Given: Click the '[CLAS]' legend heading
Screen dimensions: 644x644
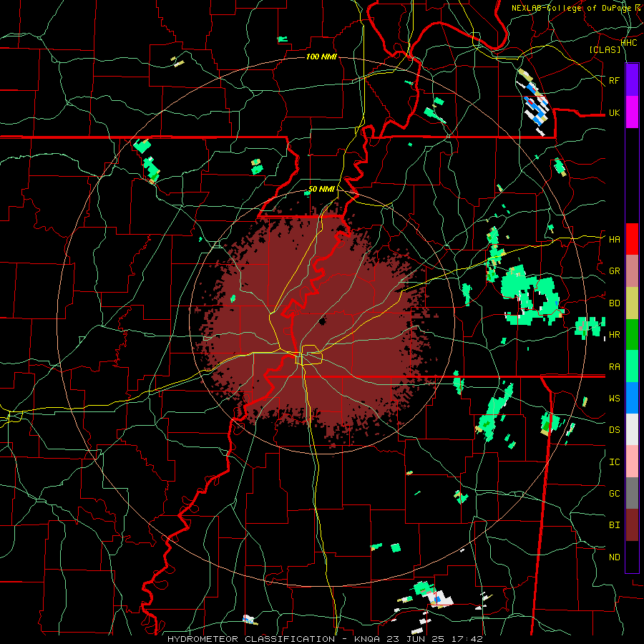Looking at the screenshot, I should click(605, 50).
